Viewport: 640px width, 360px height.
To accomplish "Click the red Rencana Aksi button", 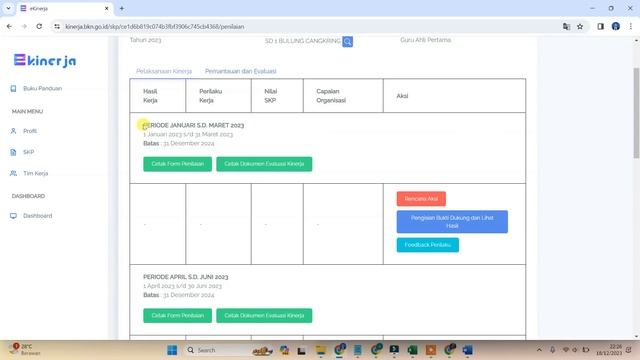I will pyautogui.click(x=421, y=199).
